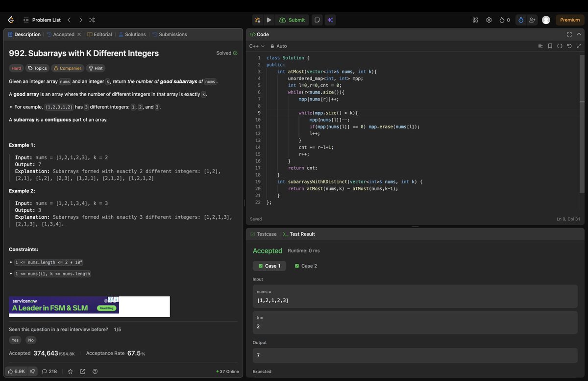Dislike the problem with thumbs down
588x381 pixels.
point(33,371)
